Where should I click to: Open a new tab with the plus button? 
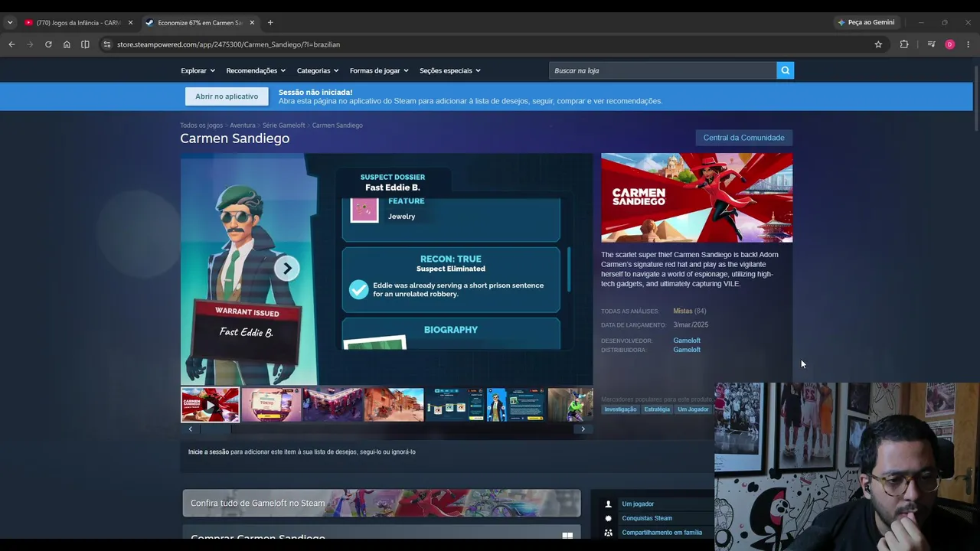point(270,22)
